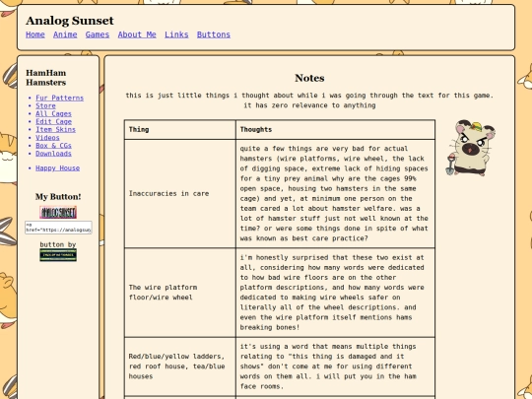Image resolution: width=532 pixels, height=399 pixels.
Task: Select the Inaccuracies in care cell
Action: tap(180, 193)
